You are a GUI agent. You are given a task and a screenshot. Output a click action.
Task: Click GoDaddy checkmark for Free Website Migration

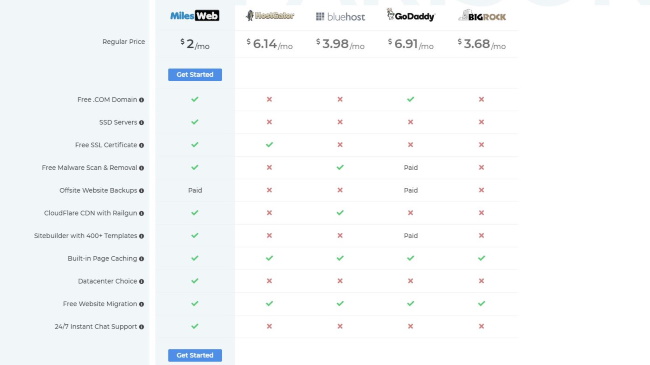(x=410, y=303)
